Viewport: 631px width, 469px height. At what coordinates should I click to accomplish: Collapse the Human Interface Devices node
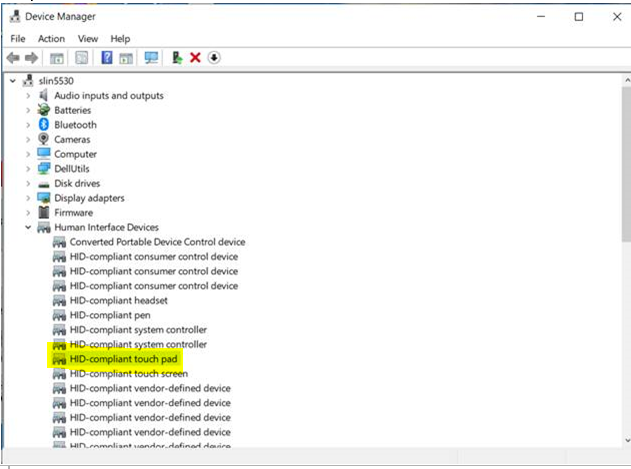(28, 227)
